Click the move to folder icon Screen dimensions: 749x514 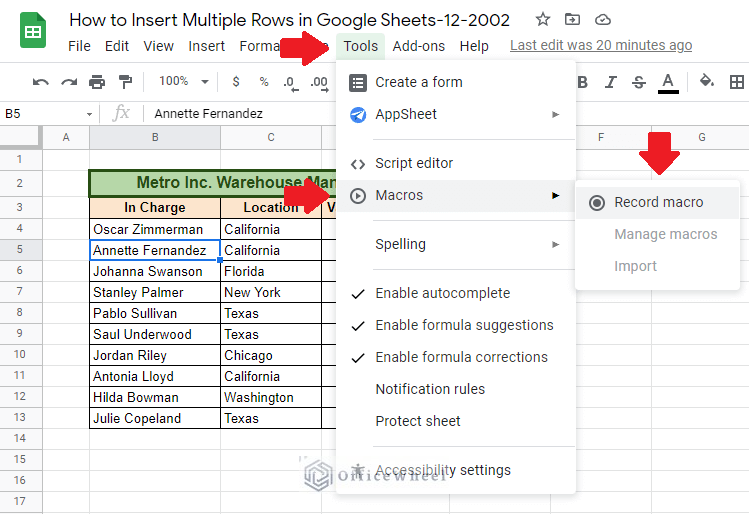click(x=572, y=20)
